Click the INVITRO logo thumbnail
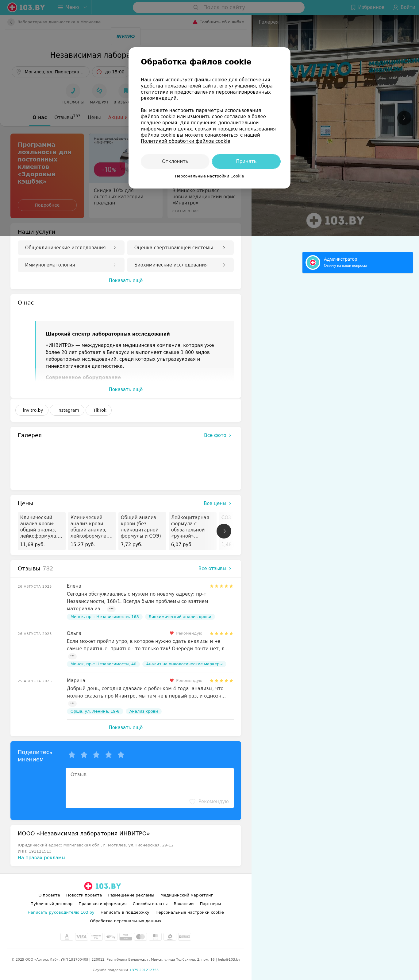The width and height of the screenshot is (419, 980). point(125,37)
